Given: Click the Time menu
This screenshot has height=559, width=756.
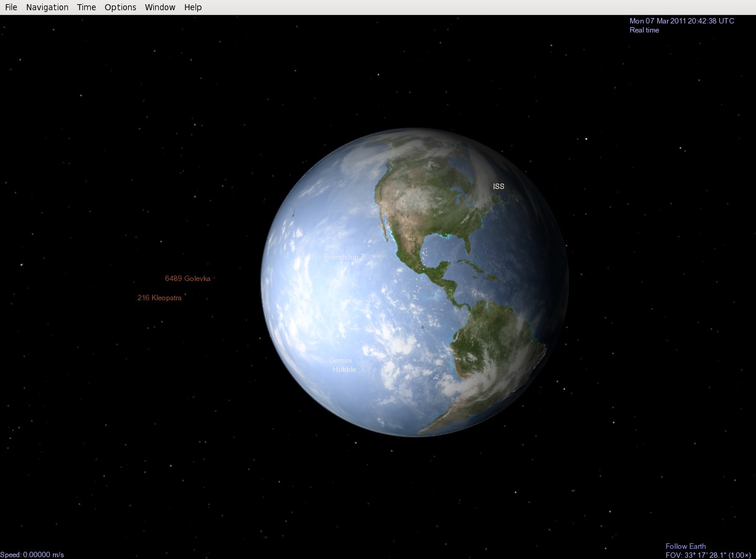Looking at the screenshot, I should 86,7.
